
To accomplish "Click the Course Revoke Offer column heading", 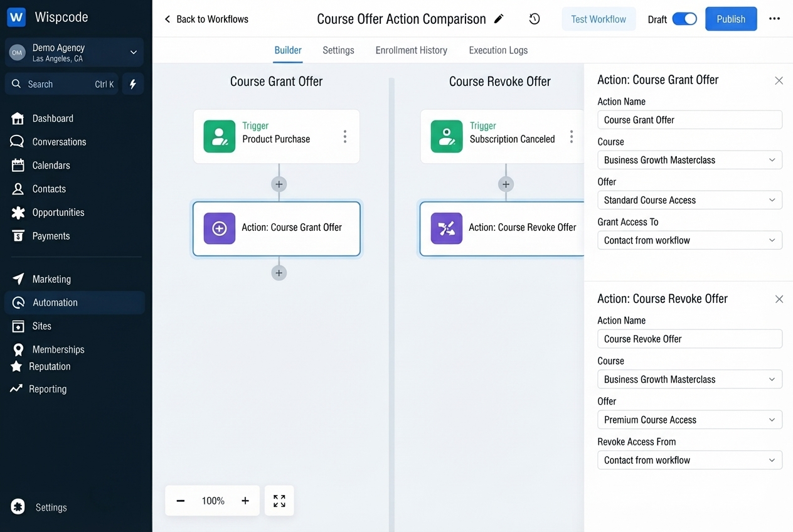I will point(500,82).
